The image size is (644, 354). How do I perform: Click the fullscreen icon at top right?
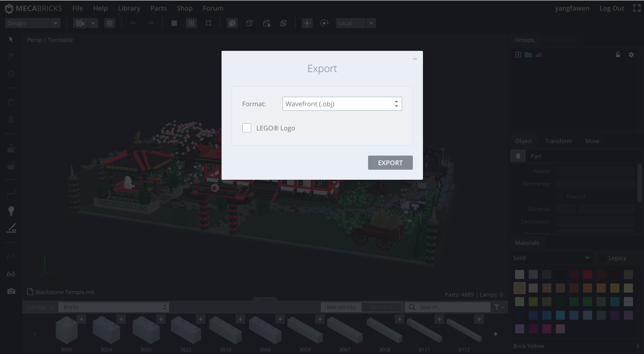click(x=637, y=8)
